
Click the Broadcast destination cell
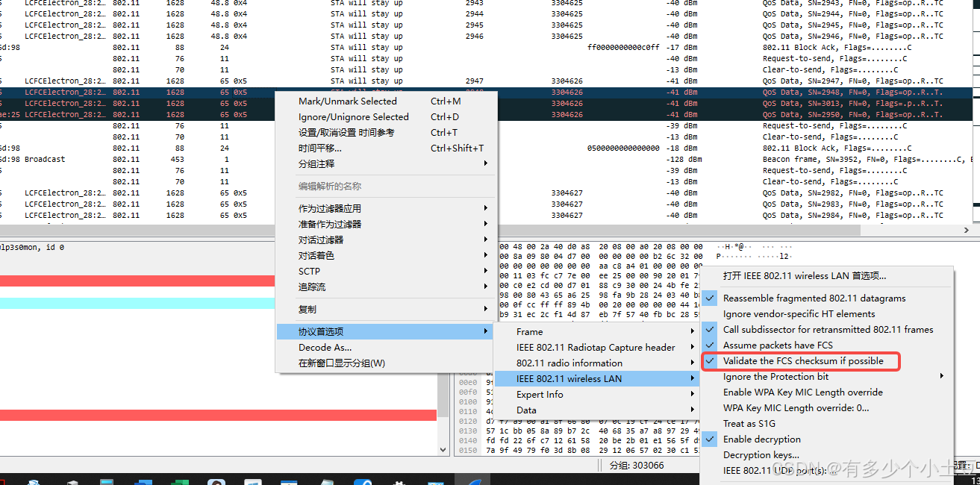pos(45,160)
